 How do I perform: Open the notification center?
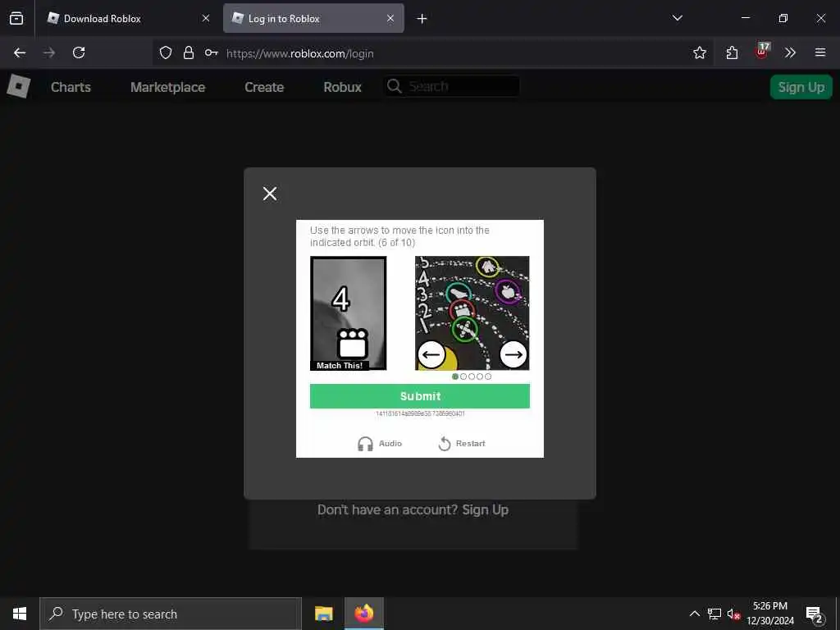pos(814,614)
